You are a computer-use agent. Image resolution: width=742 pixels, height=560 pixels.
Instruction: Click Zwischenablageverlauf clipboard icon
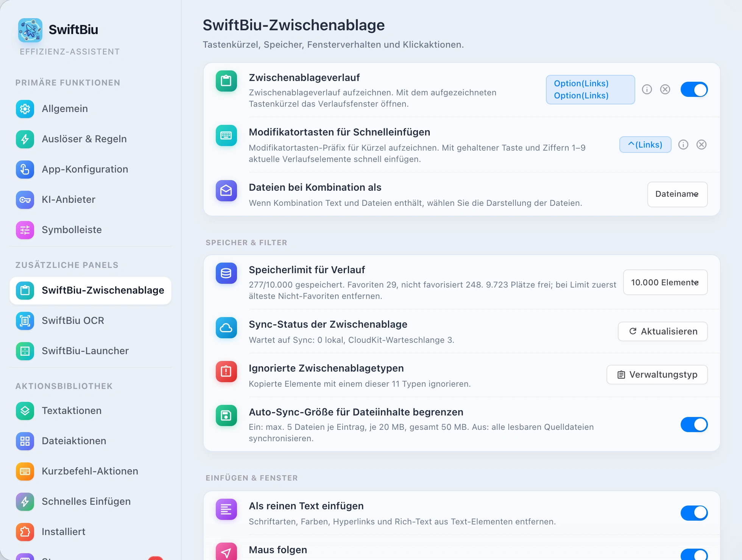tap(226, 81)
